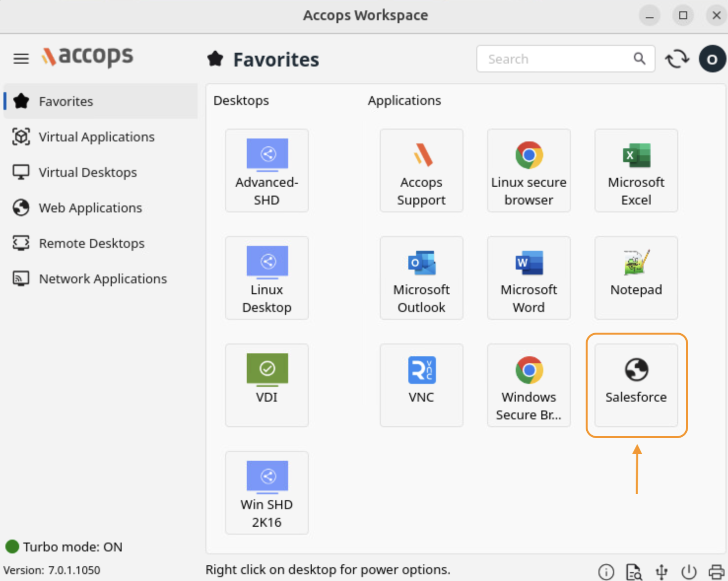Click the power icon in status bar

pos(689,572)
